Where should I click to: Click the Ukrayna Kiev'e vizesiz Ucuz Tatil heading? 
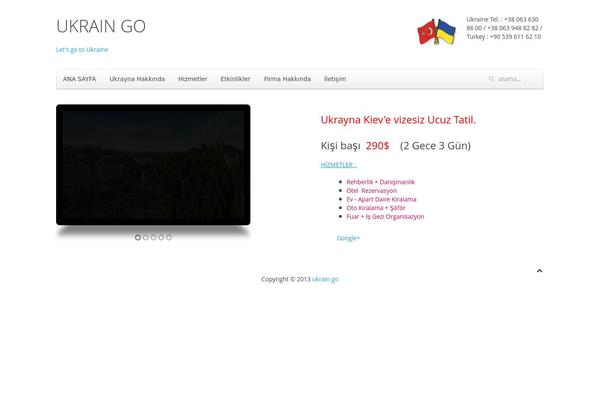coord(398,120)
